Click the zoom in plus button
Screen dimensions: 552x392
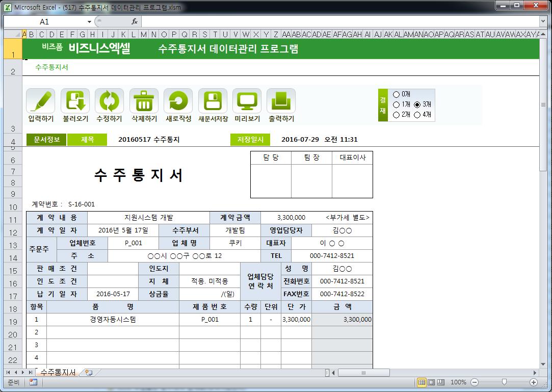[x=534, y=382]
